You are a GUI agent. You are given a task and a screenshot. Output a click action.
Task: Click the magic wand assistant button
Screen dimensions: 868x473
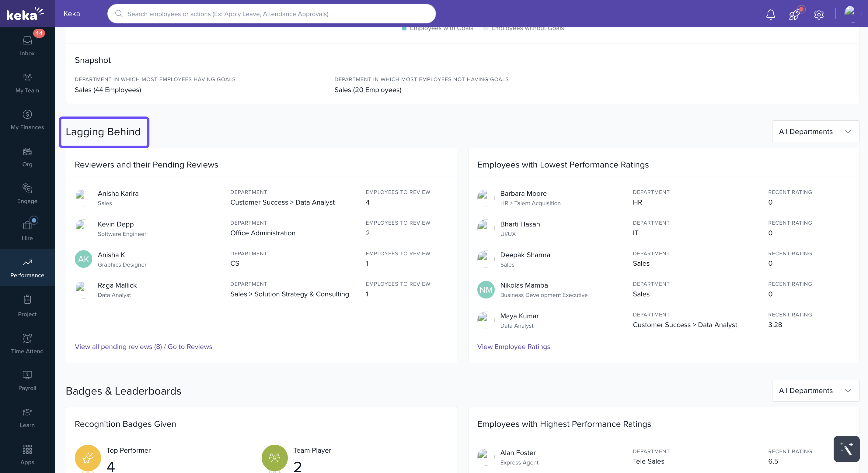coord(846,449)
